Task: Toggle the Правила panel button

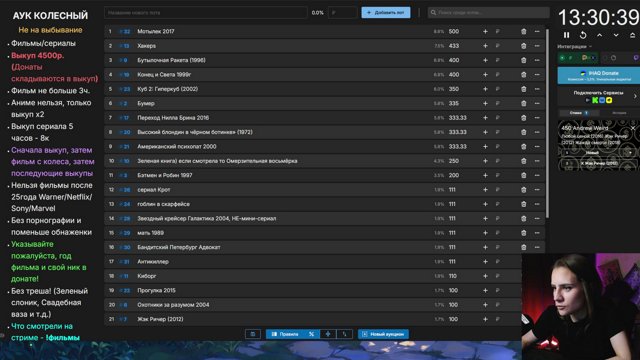Action: click(285, 334)
